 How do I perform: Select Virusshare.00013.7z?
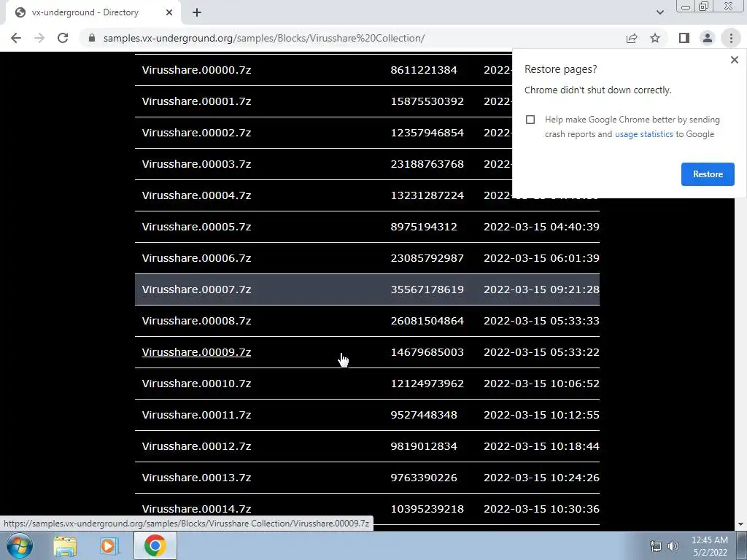coord(196,478)
